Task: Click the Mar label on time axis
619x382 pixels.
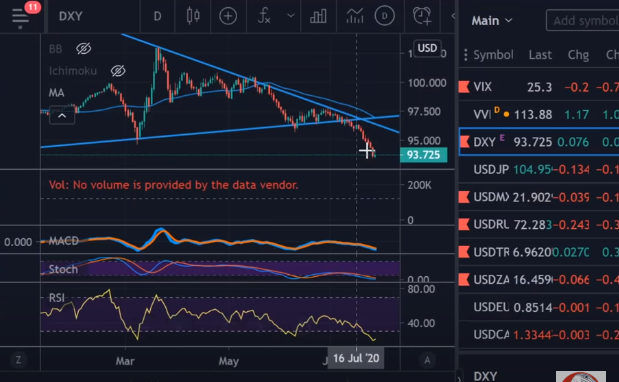Action: click(125, 361)
